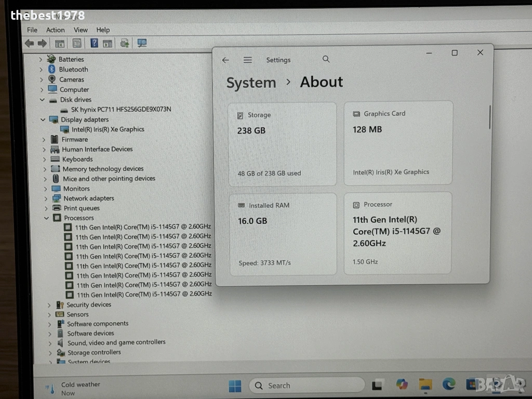Go back using the Settings back arrow
The height and width of the screenshot is (399, 532).
pos(225,60)
